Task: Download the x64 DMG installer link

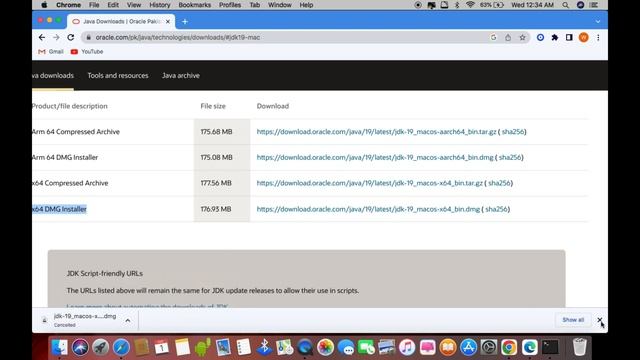Action: 368,209
